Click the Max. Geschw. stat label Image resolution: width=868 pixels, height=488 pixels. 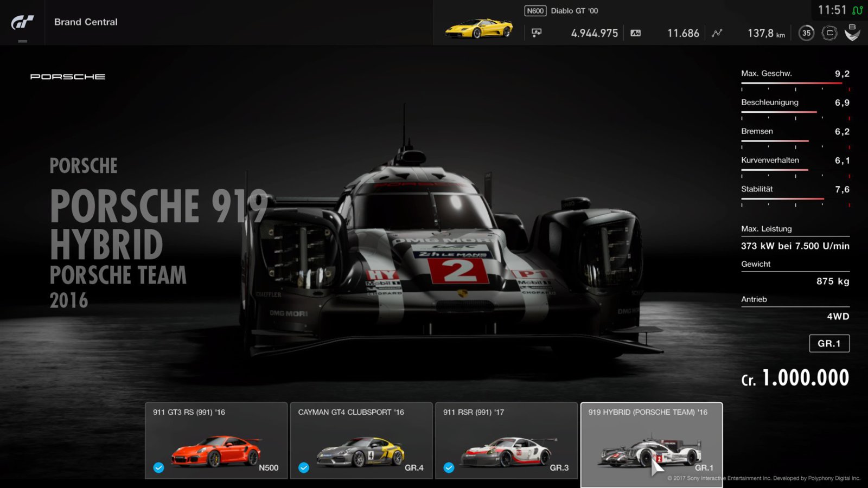767,73
